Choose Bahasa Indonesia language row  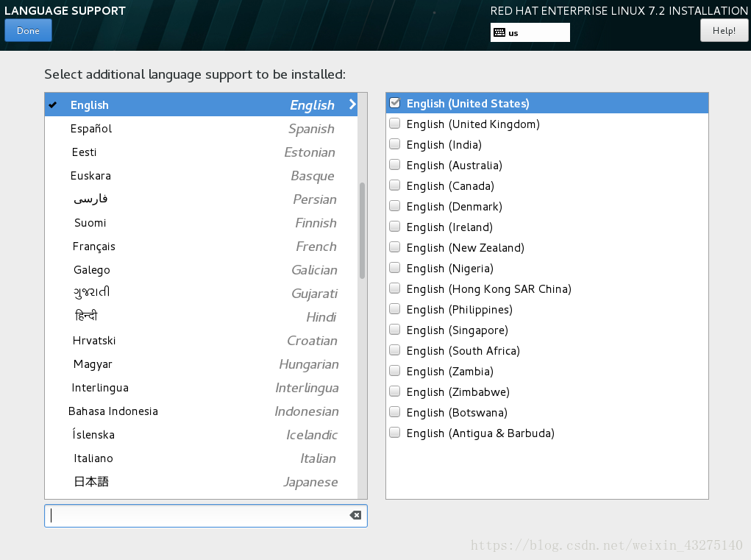[201, 411]
